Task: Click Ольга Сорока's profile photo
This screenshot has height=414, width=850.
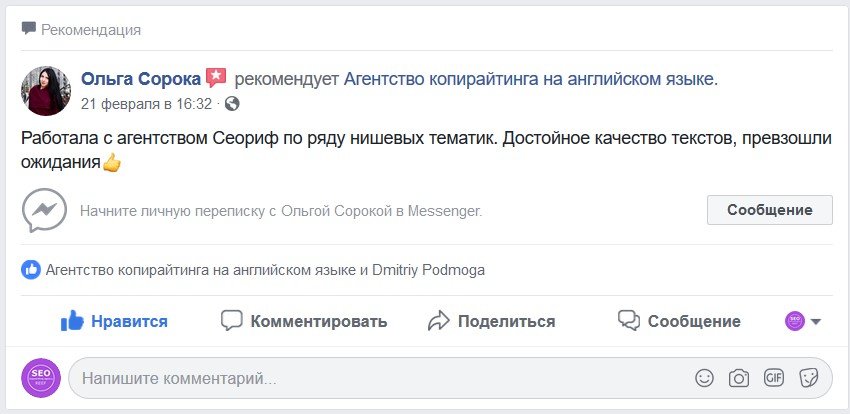Action: click(x=45, y=90)
